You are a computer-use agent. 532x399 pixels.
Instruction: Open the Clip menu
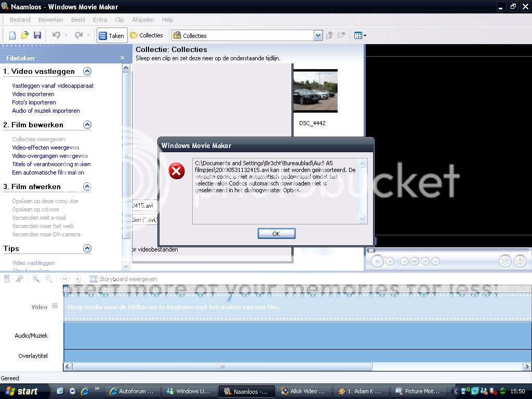119,20
